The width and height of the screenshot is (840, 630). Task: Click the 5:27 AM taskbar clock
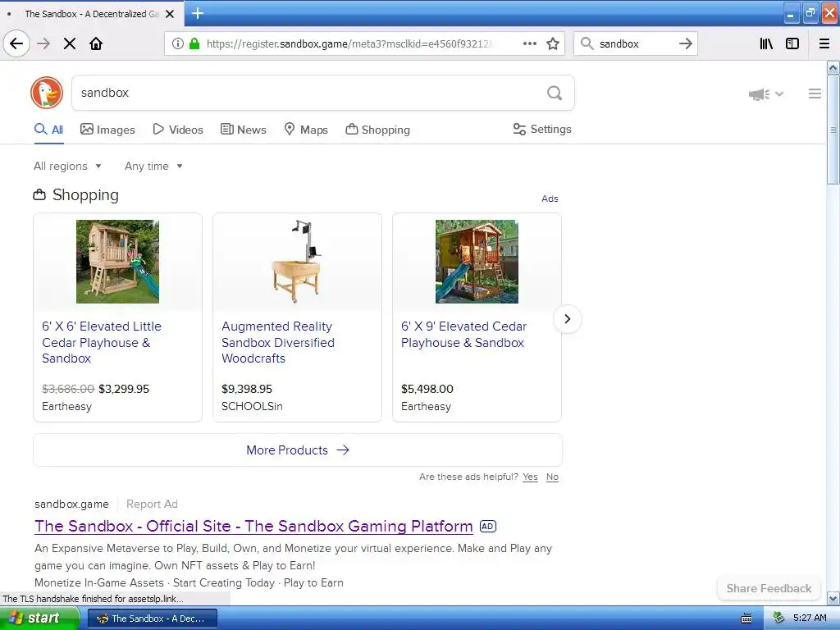tap(810, 619)
